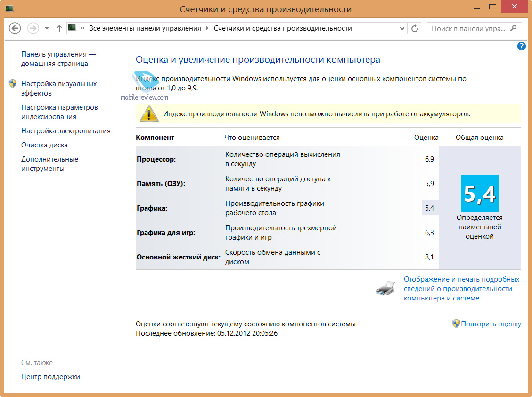This screenshot has height=397, width=532.
Task: Open recent locations dropdown arrow
Action: click(x=47, y=28)
